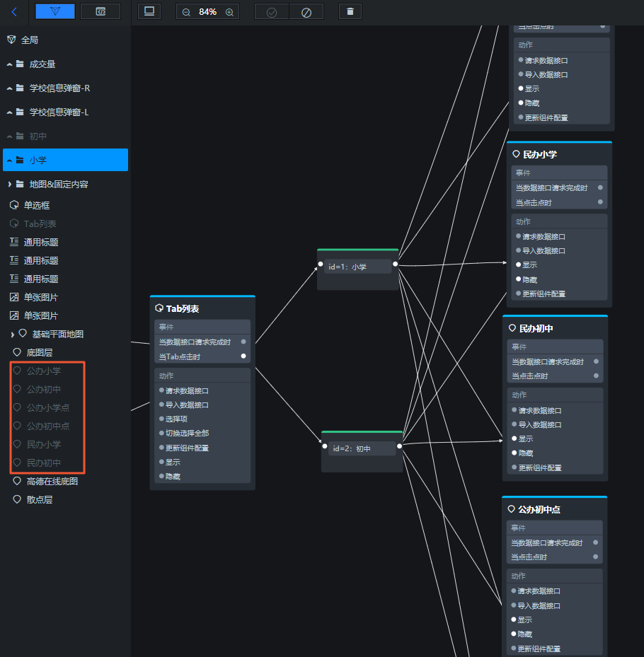Click Tab列表 当数据接口请求完成时 event port
This screenshot has width=644, height=657.
(243, 342)
